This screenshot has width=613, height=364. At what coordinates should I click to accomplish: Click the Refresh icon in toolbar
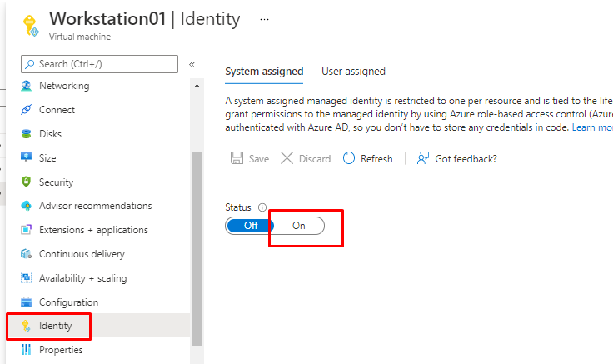point(349,158)
